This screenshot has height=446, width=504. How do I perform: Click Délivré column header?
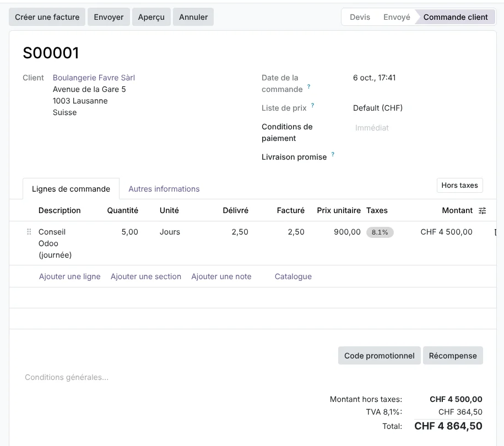coord(235,210)
